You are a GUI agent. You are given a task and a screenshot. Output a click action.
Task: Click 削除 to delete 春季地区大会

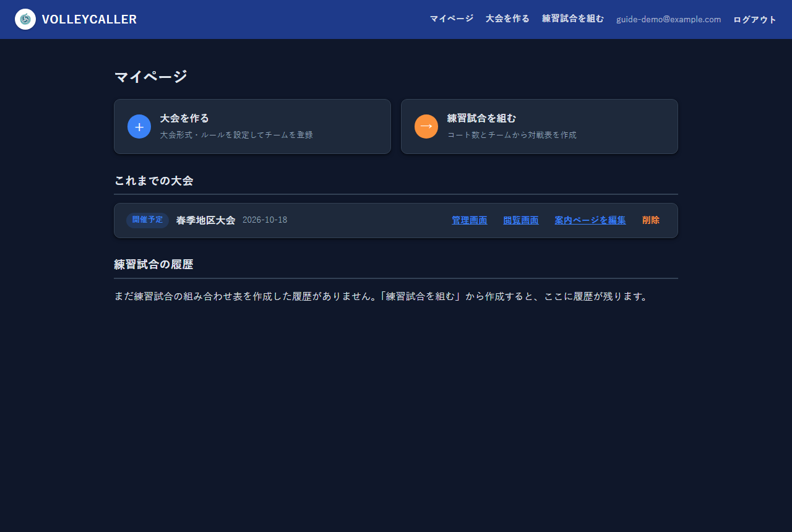pos(651,220)
